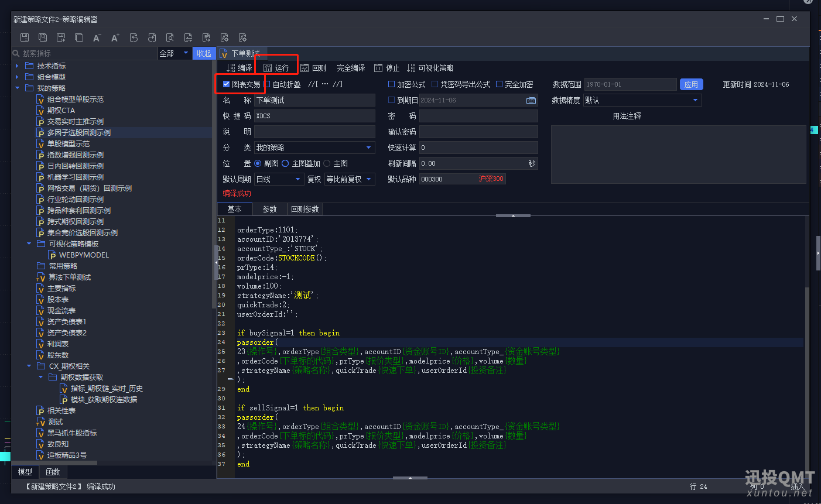Enable the 完全加密 checkbox

click(500, 84)
